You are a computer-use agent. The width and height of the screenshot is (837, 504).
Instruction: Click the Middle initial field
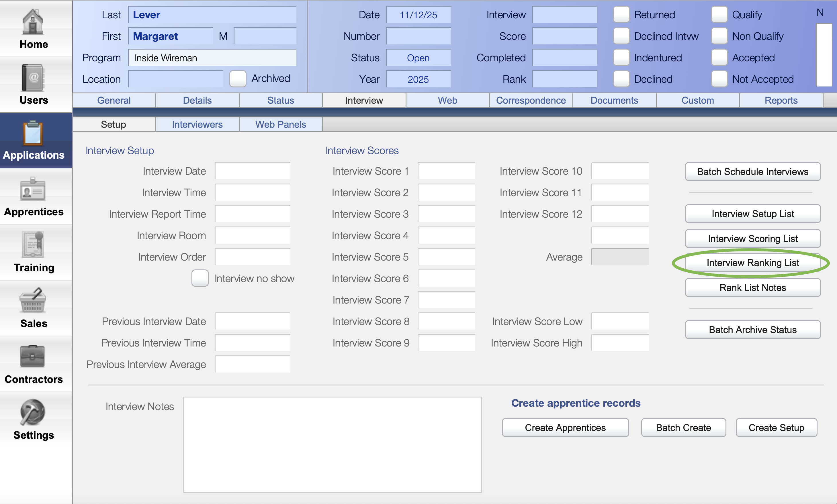[265, 36]
